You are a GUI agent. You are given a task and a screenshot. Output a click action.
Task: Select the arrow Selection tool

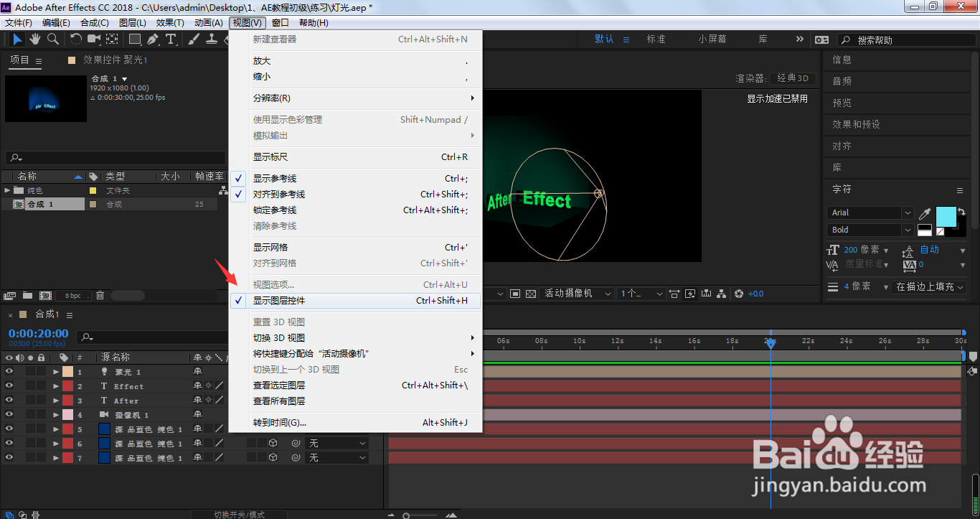coord(17,39)
